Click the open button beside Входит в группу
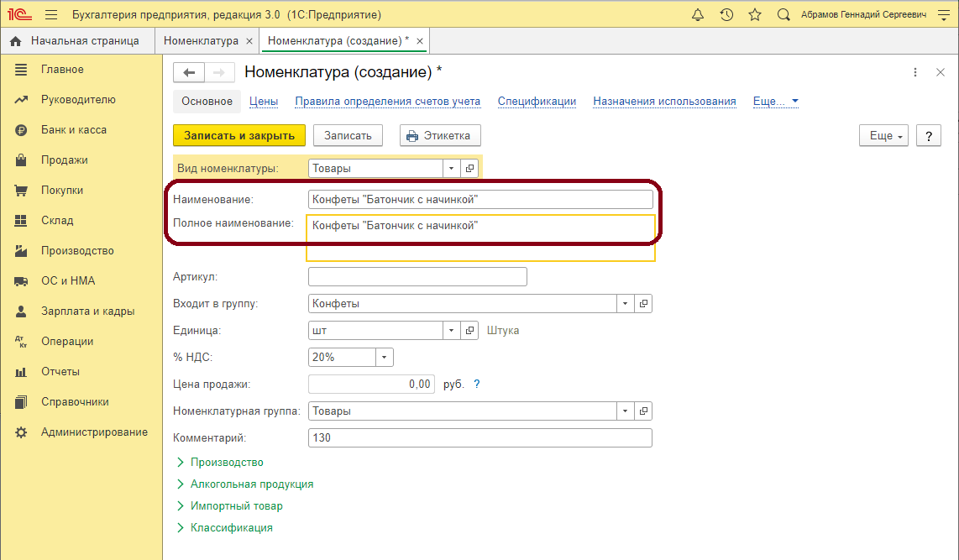 pyautogui.click(x=643, y=304)
